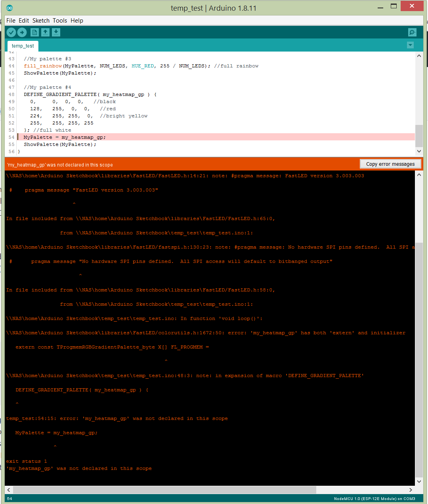Click '//full rainbow' comment on line 44
428x504 pixels.
click(x=236, y=66)
